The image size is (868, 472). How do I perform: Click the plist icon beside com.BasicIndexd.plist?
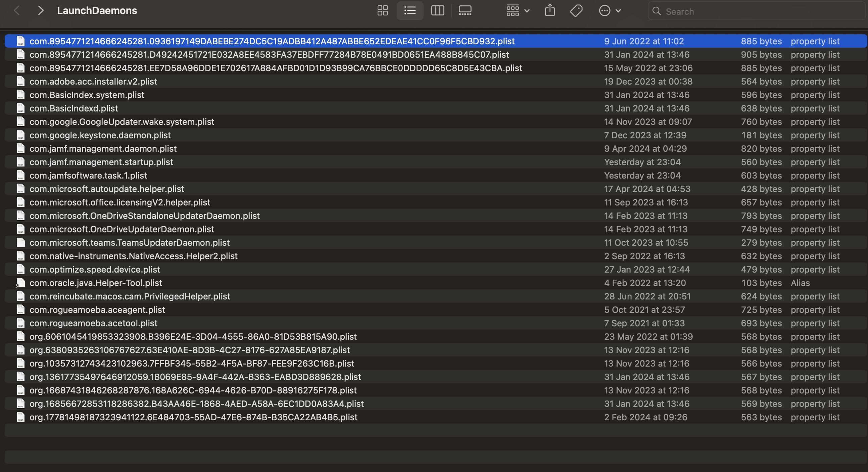(20, 108)
